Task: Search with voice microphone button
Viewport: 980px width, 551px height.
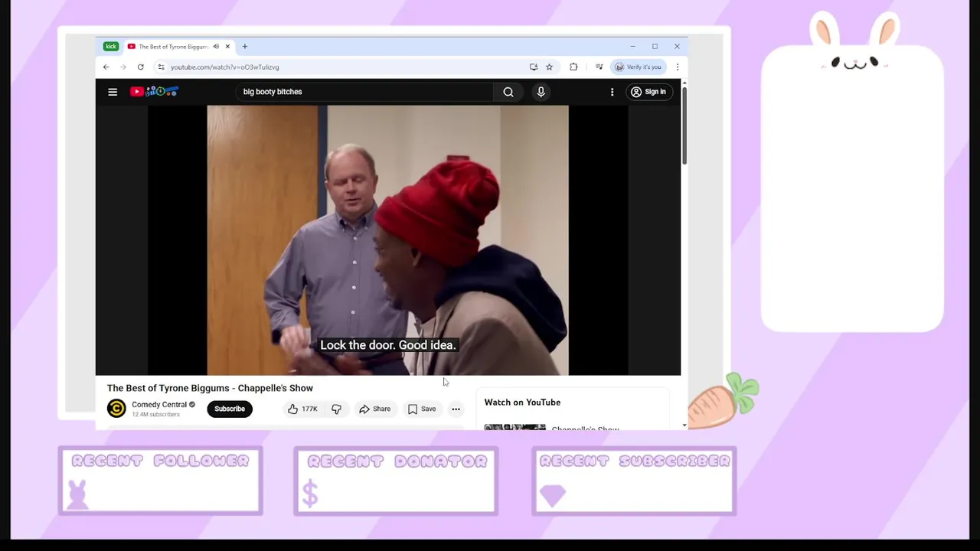Action: (541, 92)
